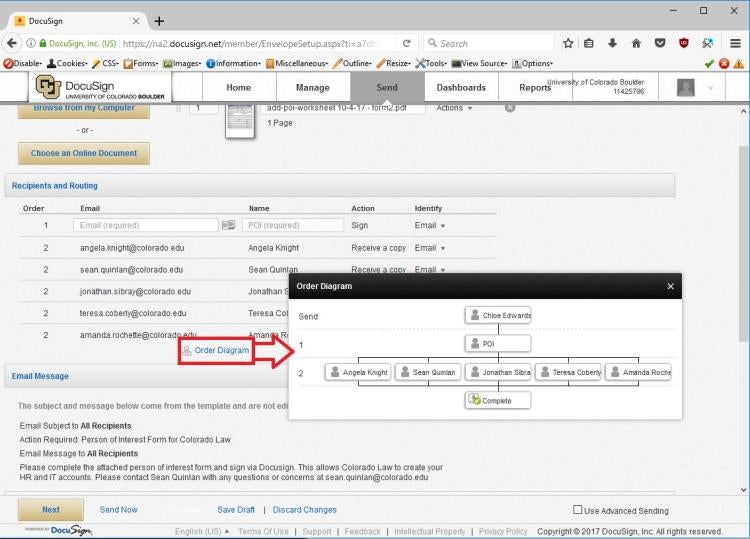
Task: Click the Next button
Action: [x=51, y=510]
